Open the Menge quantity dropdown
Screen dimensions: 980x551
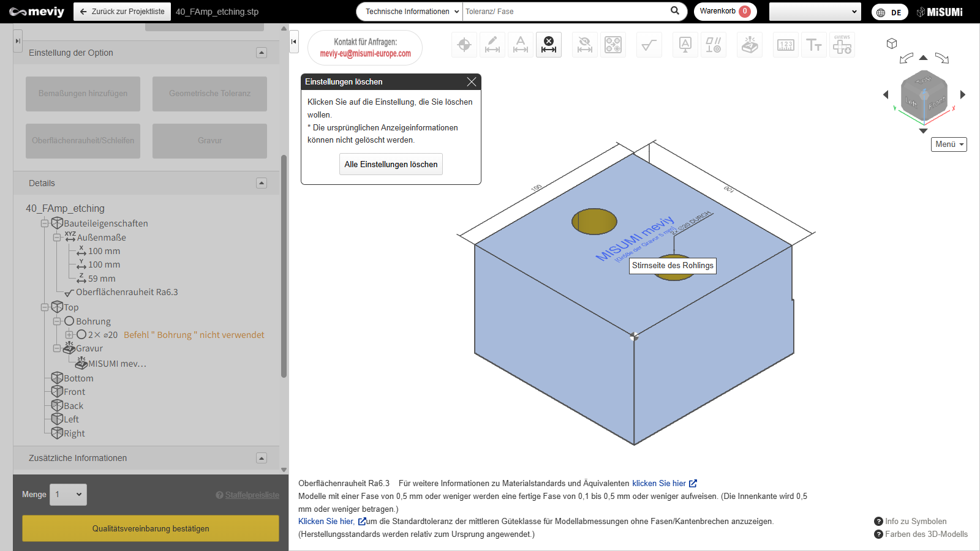[x=69, y=495]
